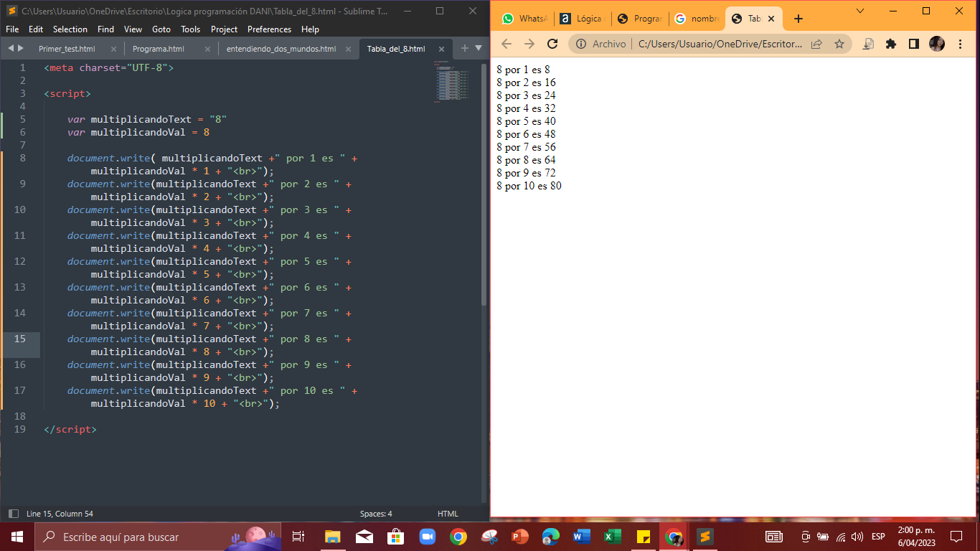The height and width of the screenshot is (551, 980).
Task: Open Chrome side panel
Action: click(x=913, y=44)
